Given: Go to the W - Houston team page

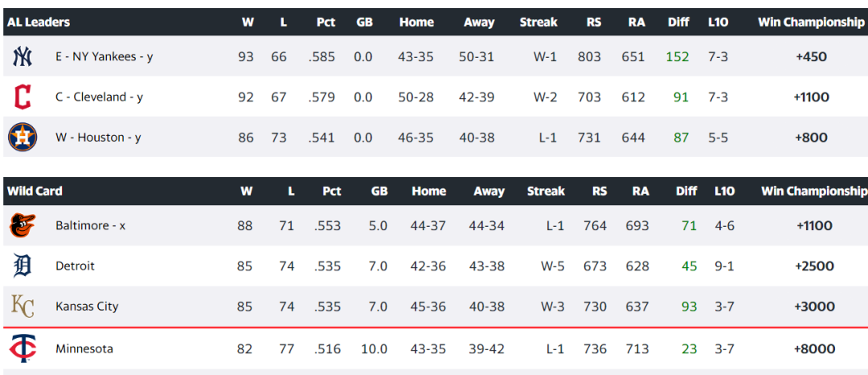Looking at the screenshot, I should [x=98, y=138].
